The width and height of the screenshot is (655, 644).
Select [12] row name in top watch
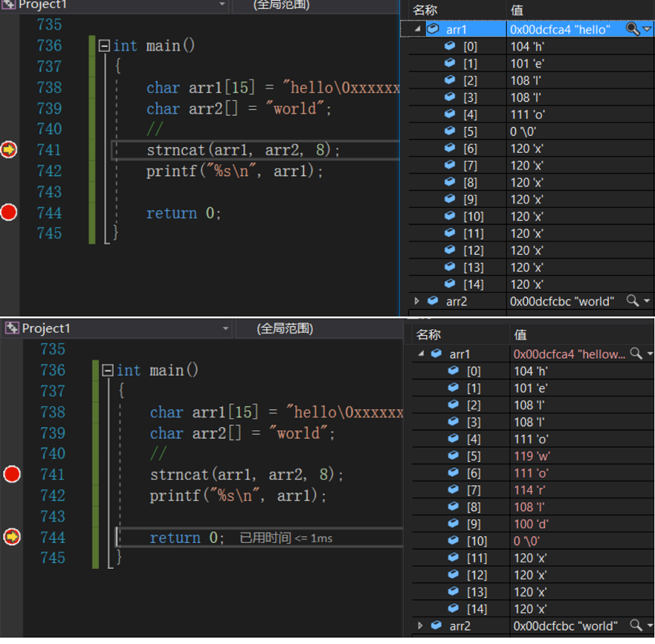pyautogui.click(x=474, y=251)
